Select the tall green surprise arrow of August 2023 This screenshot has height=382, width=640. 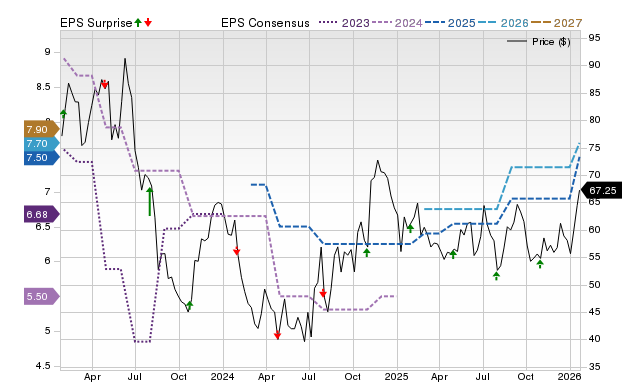pyautogui.click(x=150, y=201)
